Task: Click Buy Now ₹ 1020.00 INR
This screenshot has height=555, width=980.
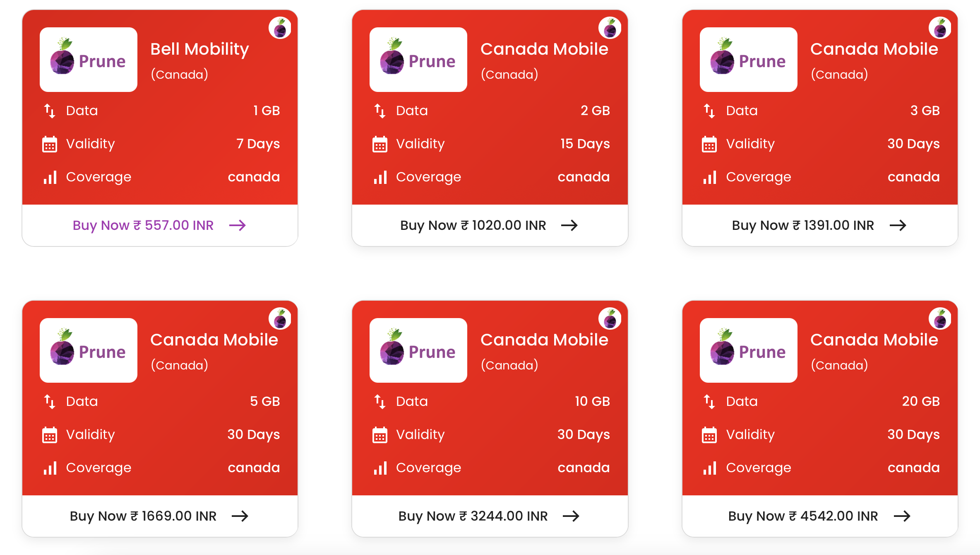Action: (x=489, y=225)
